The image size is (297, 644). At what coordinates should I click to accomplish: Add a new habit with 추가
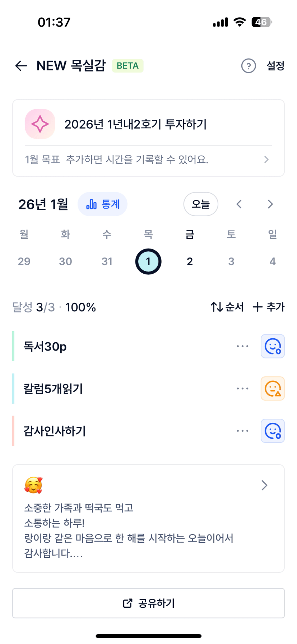pyautogui.click(x=269, y=307)
